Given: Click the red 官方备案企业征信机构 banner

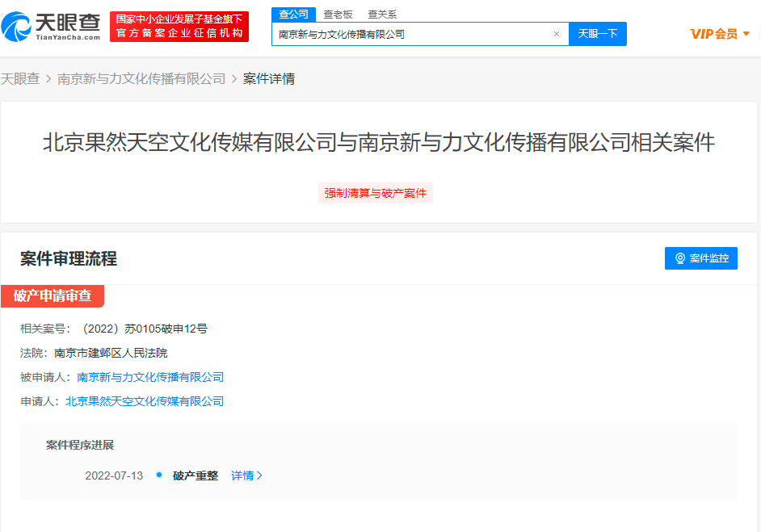Looking at the screenshot, I should click(179, 27).
